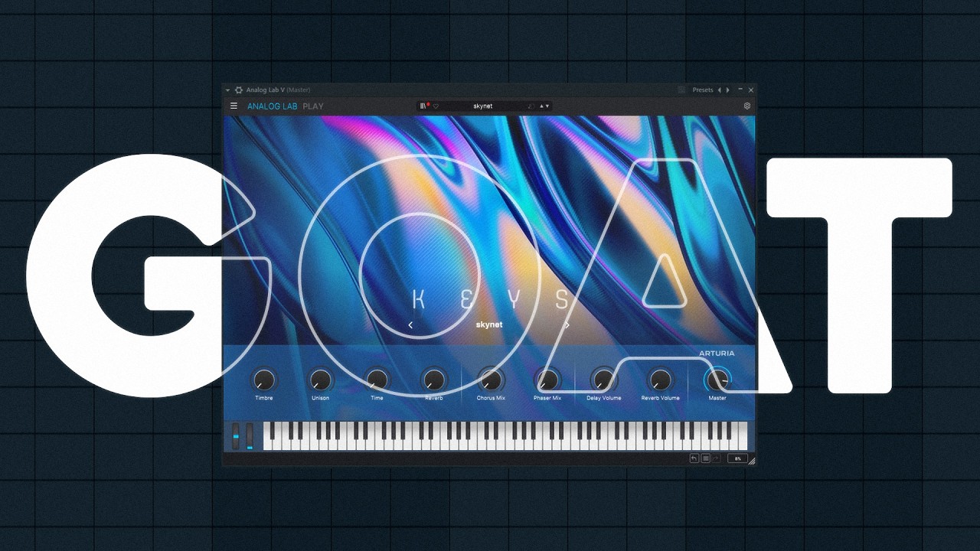Click the window resize handle icon
Image resolution: width=980 pixels, height=551 pixels.
752,461
